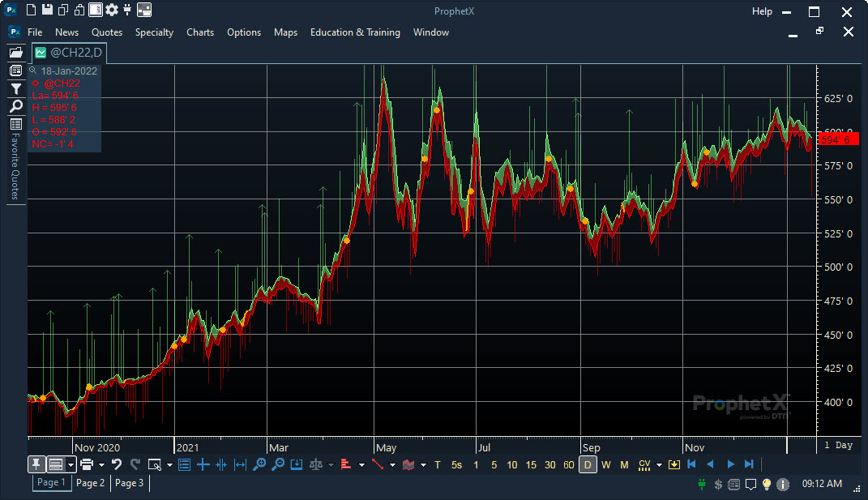Viewport: 868px width, 500px height.
Task: Select the W weekly interval button
Action: tap(606, 465)
